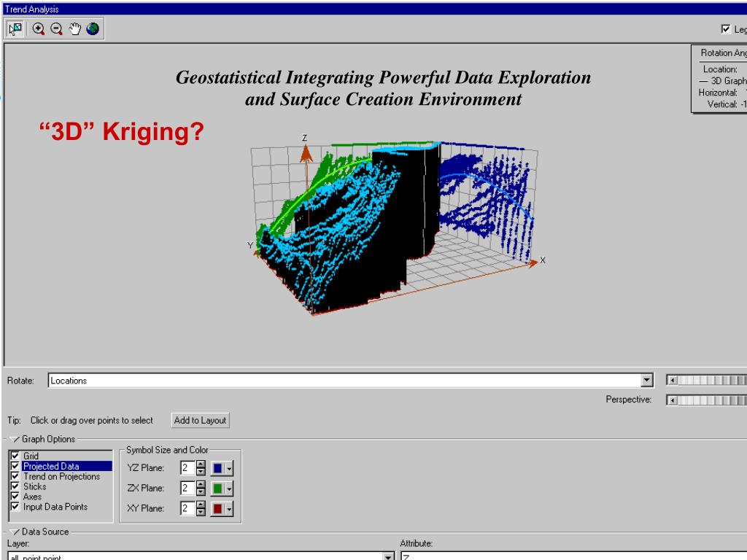Uncheck the Grid option
The height and width of the screenshot is (560, 747).
15,456
